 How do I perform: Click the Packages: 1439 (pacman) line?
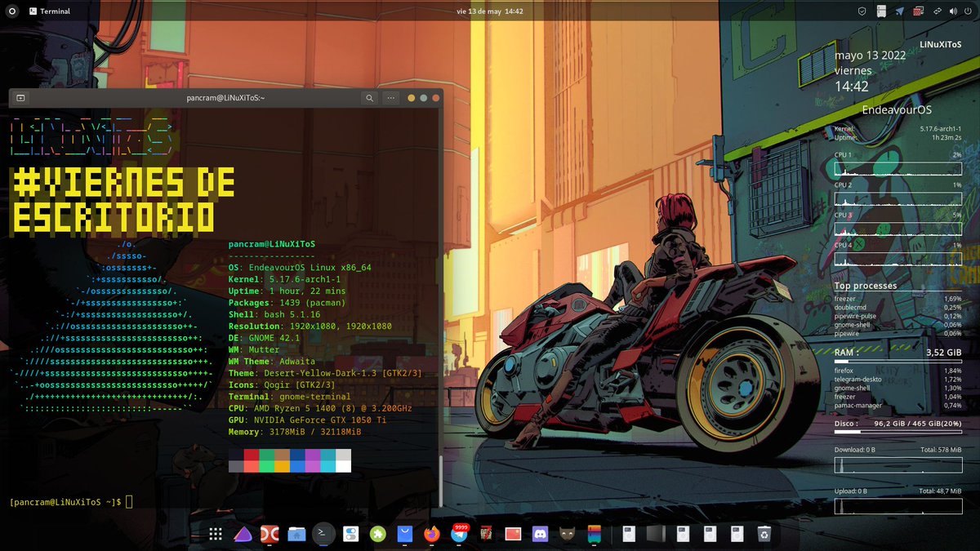click(286, 303)
